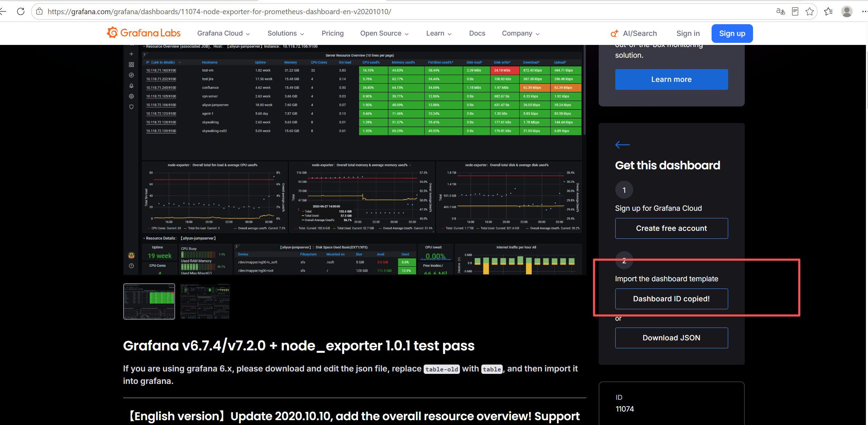Click the dashboard ID value 11074
The image size is (868, 425).
625,409
